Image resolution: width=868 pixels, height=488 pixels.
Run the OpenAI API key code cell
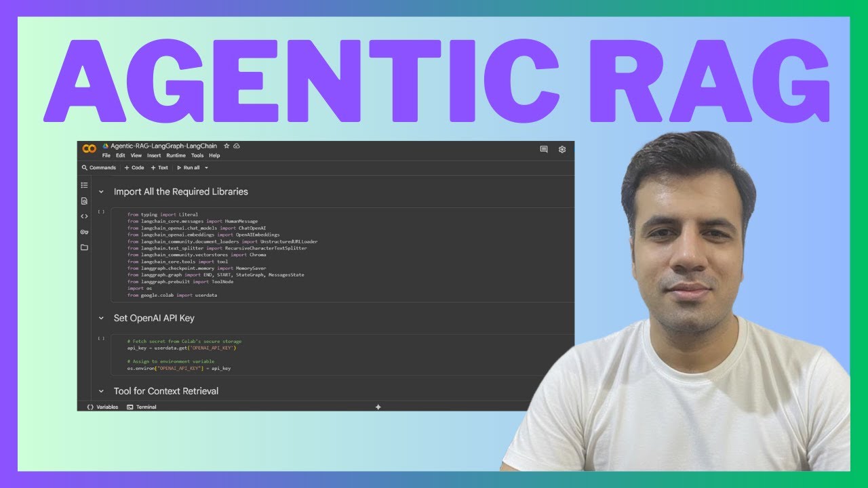(x=101, y=338)
